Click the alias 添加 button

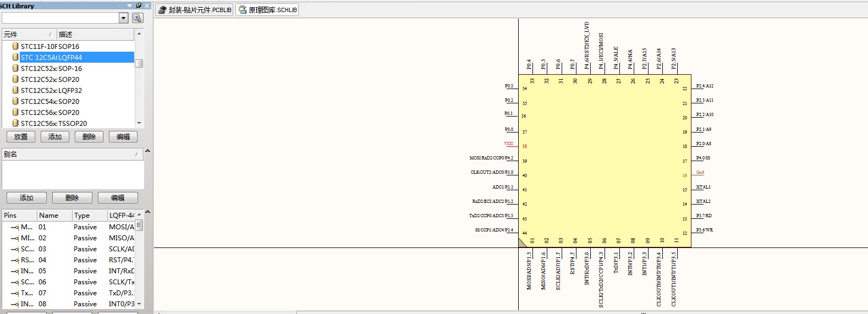coord(26,198)
